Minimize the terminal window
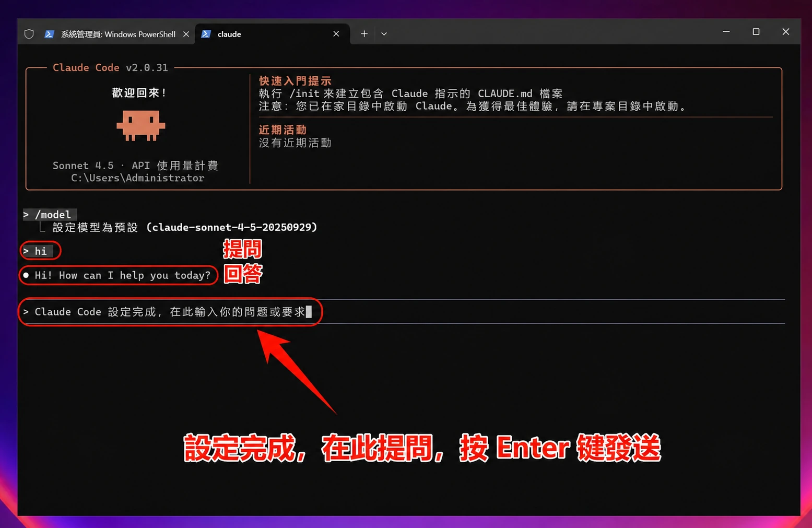 [x=726, y=32]
